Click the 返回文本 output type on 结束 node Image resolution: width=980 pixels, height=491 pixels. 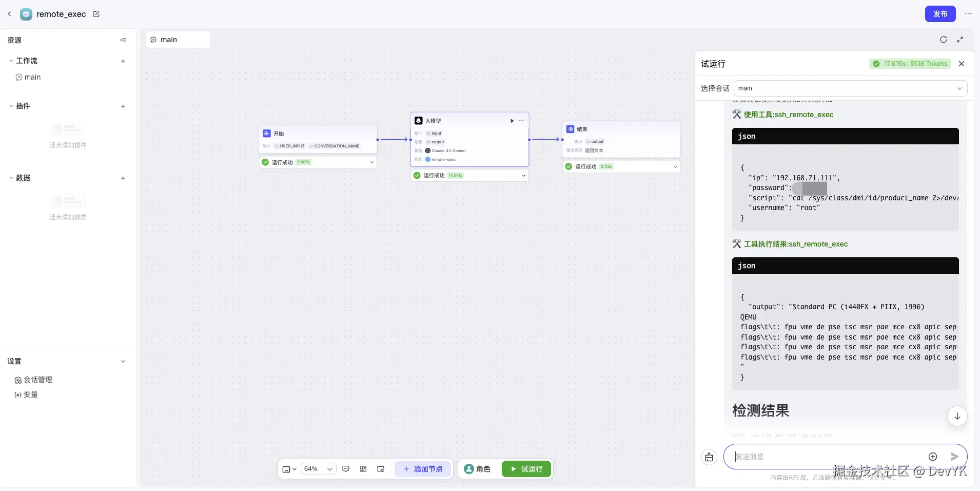[594, 150]
